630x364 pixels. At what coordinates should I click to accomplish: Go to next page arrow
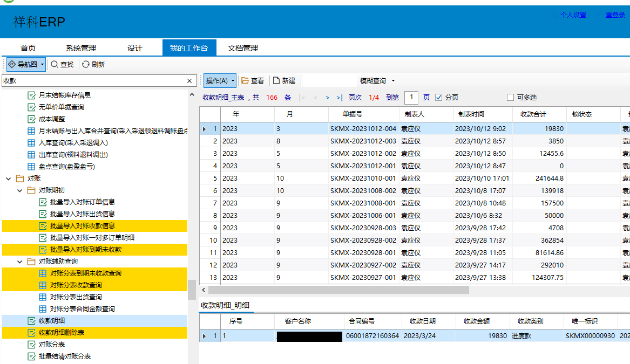tap(327, 98)
